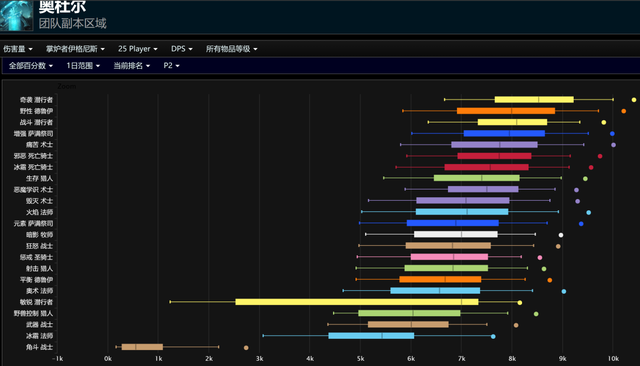The image size is (640, 366).
Task: Click the outlier dot for 奥术 法师
Action: click(x=564, y=292)
